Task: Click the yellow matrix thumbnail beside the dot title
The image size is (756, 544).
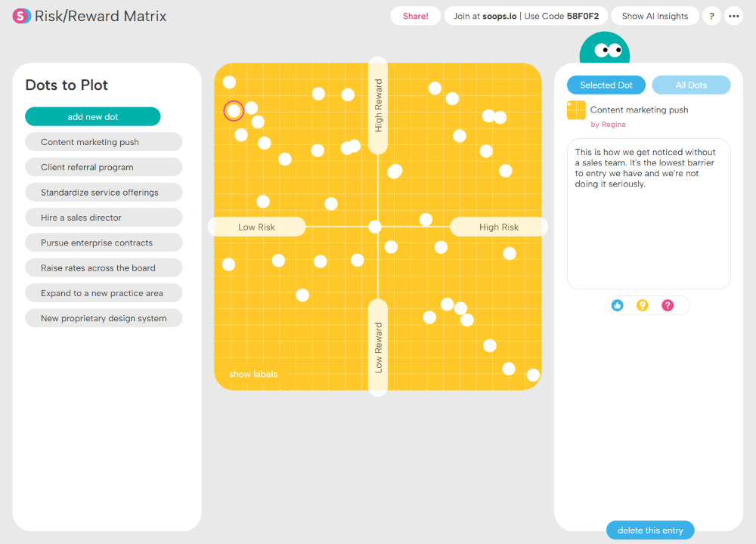Action: (575, 110)
